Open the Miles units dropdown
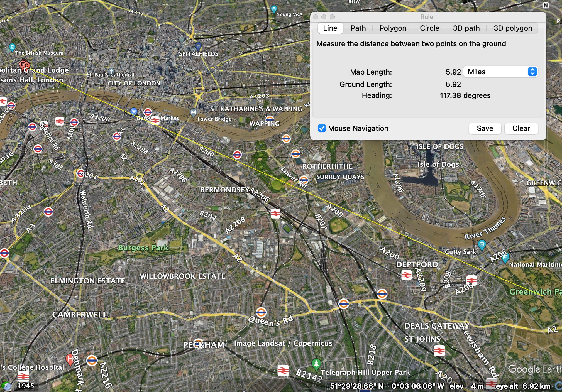This screenshot has width=562, height=392. pos(500,72)
